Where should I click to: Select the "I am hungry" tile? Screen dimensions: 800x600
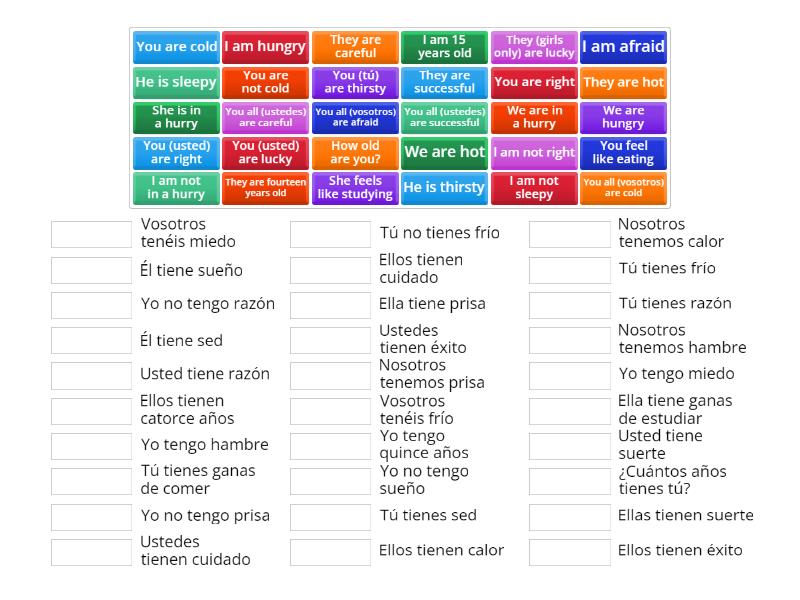[265, 46]
